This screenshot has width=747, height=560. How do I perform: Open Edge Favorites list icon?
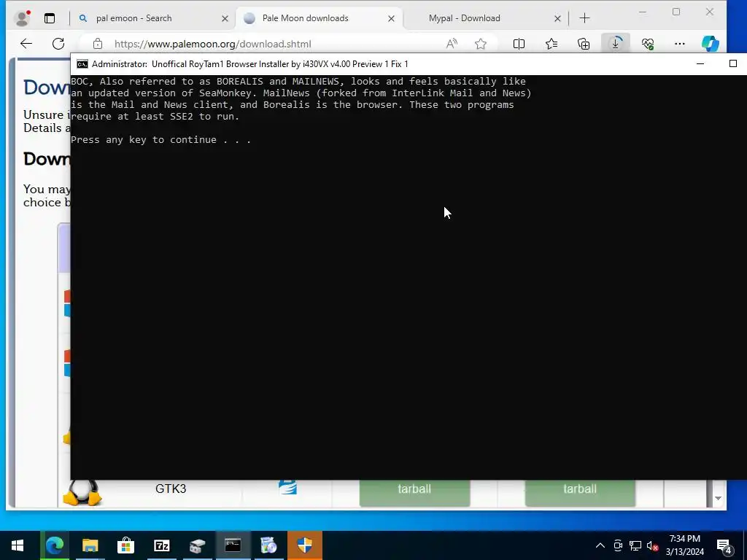[x=551, y=44]
